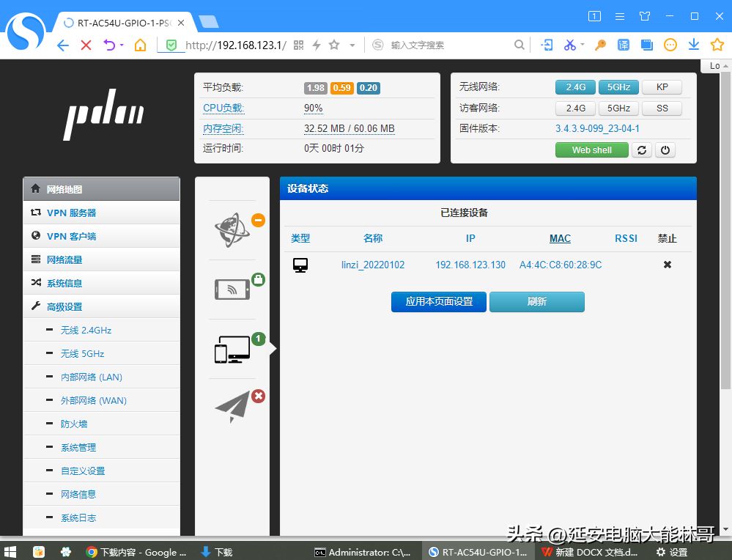
Task: Sort devices by MAC column header
Action: [x=560, y=238]
